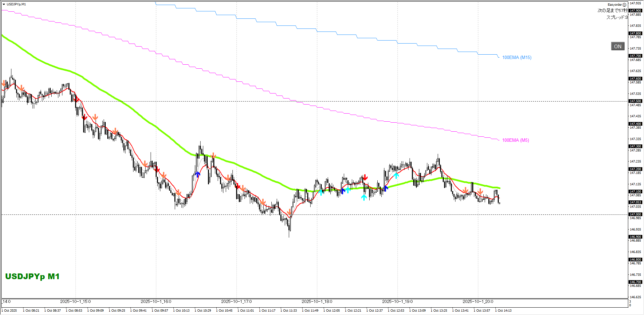Click the 147.900 price level label
Screen dimensions: 644x315
pyautogui.click(x=635, y=11)
